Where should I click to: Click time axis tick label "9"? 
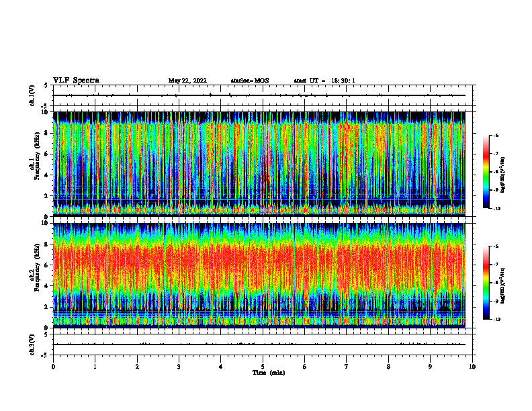coord(430,367)
